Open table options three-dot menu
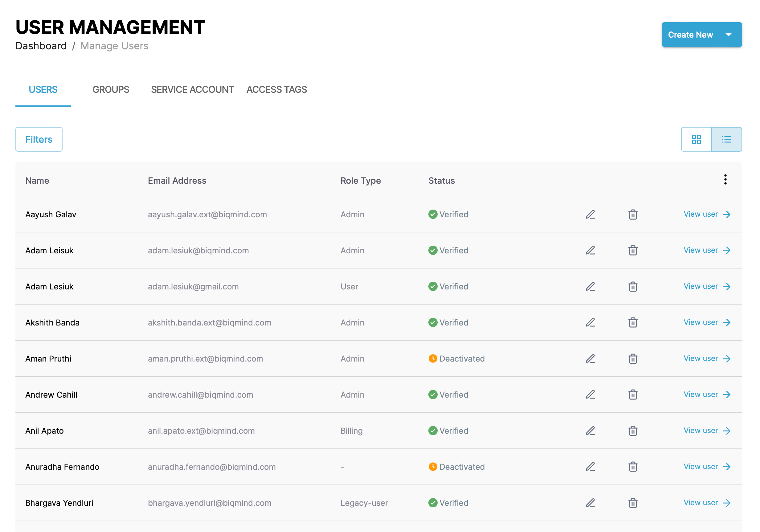The height and width of the screenshot is (532, 760). [x=725, y=180]
